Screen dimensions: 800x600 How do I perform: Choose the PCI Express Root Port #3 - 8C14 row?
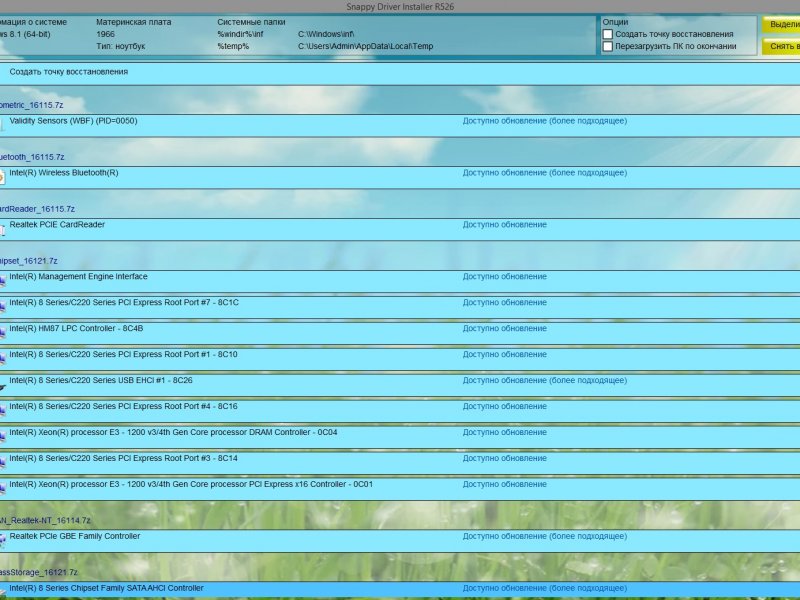pyautogui.click(x=400, y=464)
